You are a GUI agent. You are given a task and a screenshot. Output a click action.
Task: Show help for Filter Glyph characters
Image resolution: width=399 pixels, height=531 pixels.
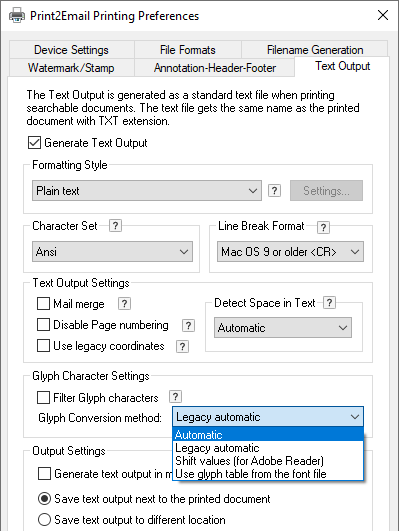click(x=175, y=397)
